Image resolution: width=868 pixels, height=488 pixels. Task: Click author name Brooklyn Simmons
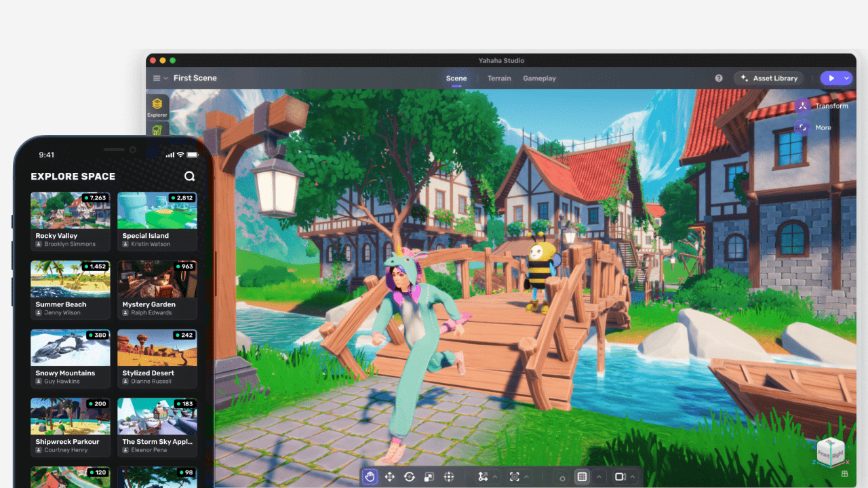[x=70, y=244]
